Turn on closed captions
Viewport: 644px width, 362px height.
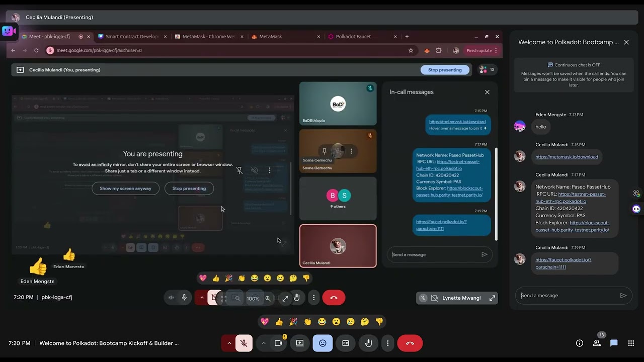click(346, 343)
